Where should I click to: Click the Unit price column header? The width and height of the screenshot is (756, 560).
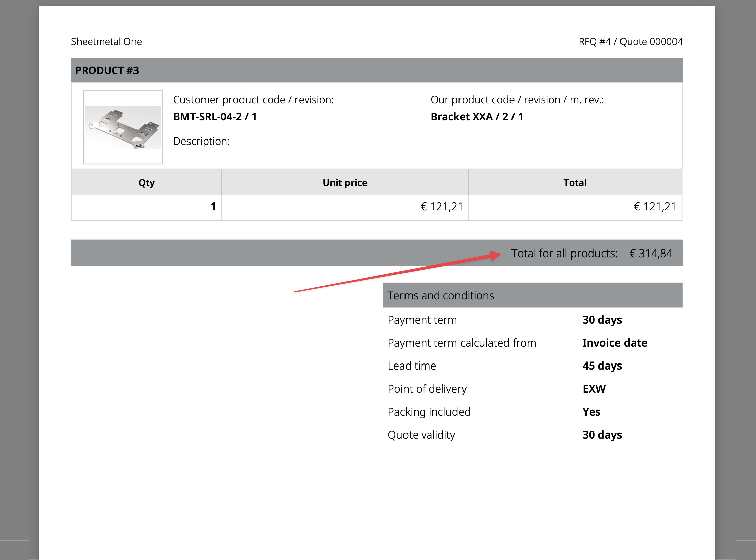click(x=344, y=183)
